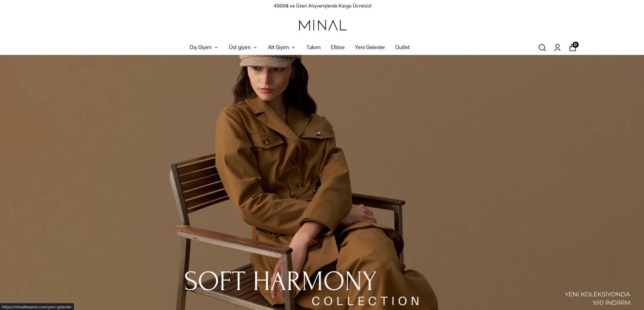Expand the Üst giyim chevron

(255, 47)
